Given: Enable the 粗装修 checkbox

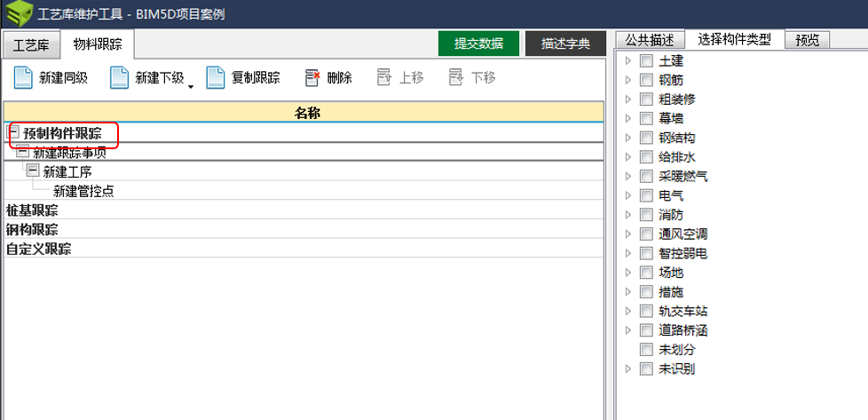Looking at the screenshot, I should point(646,99).
